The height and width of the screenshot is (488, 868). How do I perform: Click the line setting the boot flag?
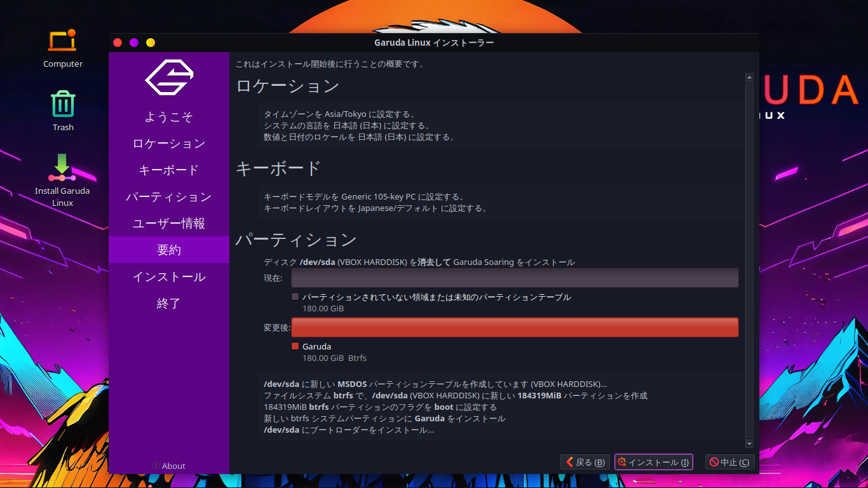pyautogui.click(x=380, y=407)
